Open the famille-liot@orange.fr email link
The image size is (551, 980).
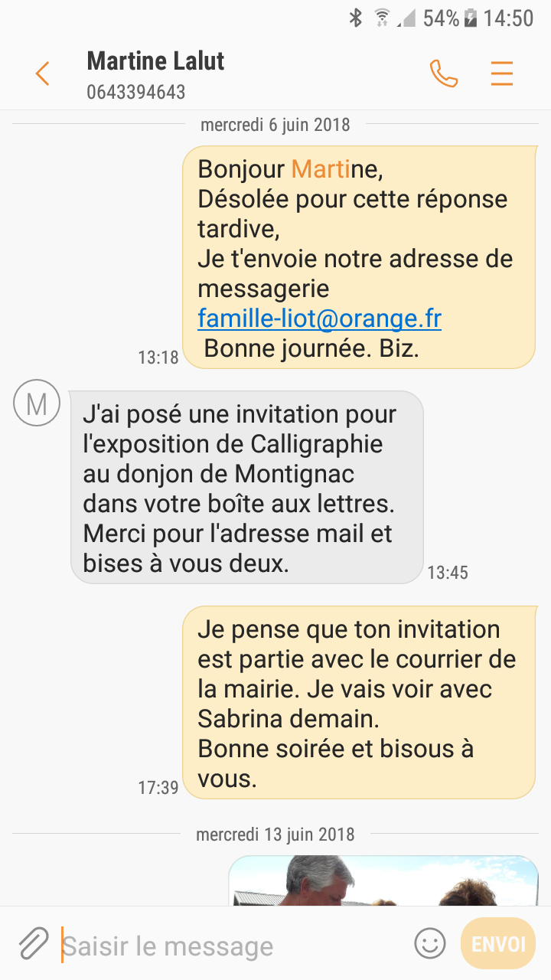pos(319,318)
